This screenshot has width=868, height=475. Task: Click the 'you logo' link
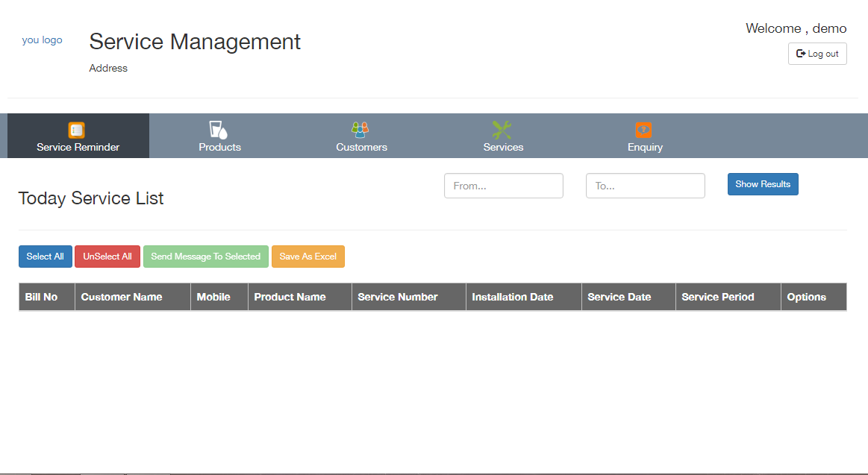coord(43,40)
